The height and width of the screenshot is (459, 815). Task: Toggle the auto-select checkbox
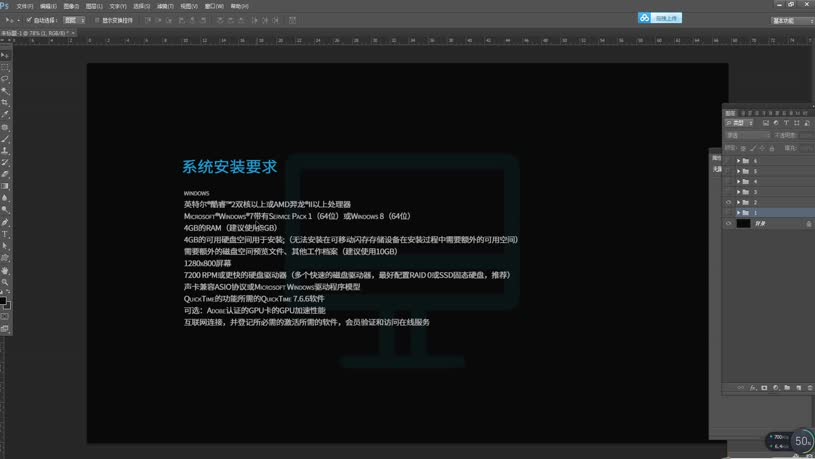29,20
